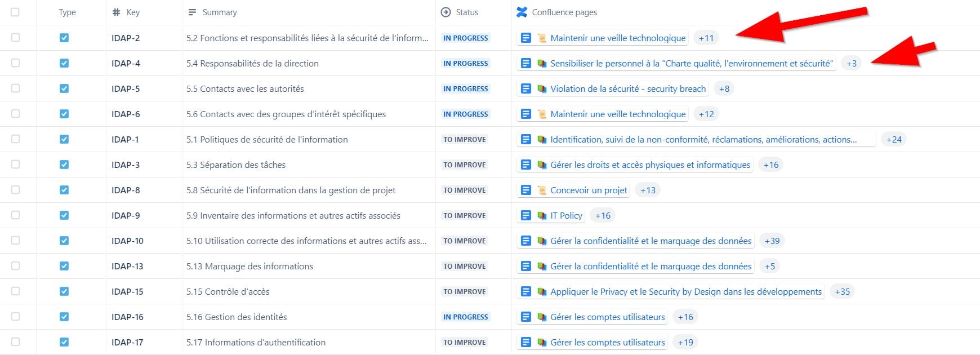Click the page icon in IDAP-15 Confluence cell
Image resolution: width=980 pixels, height=355 pixels.
coord(525,291)
